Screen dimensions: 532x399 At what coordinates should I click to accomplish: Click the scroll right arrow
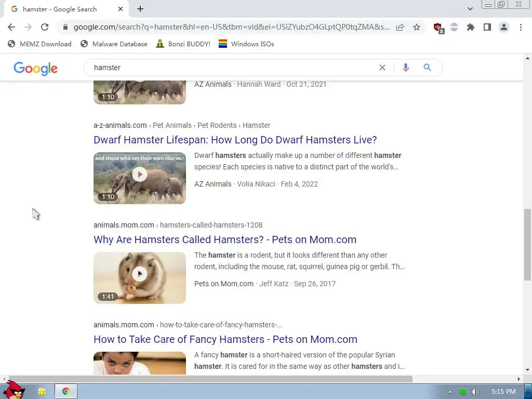pyautogui.click(x=519, y=379)
